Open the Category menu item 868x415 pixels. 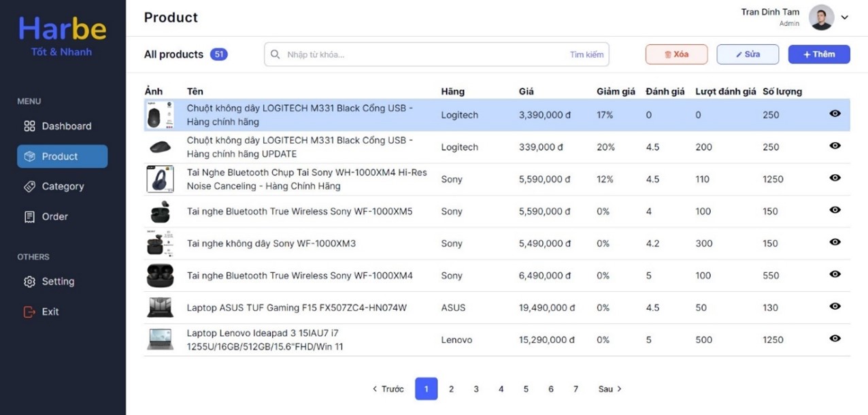62,186
